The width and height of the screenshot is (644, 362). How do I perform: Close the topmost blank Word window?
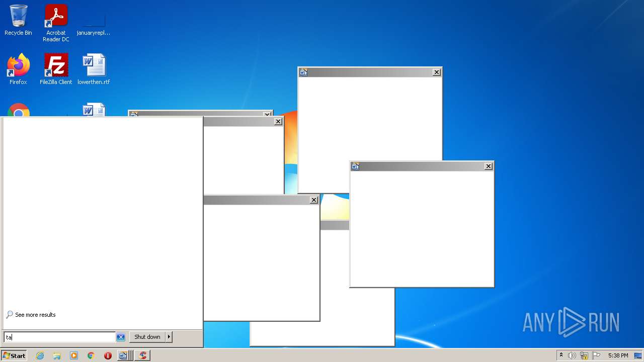437,72
